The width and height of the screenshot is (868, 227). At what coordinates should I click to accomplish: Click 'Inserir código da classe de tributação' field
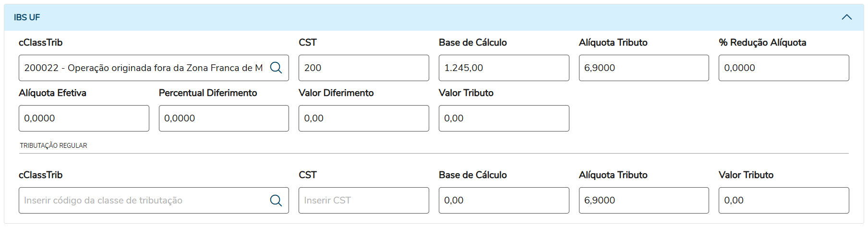143,200
